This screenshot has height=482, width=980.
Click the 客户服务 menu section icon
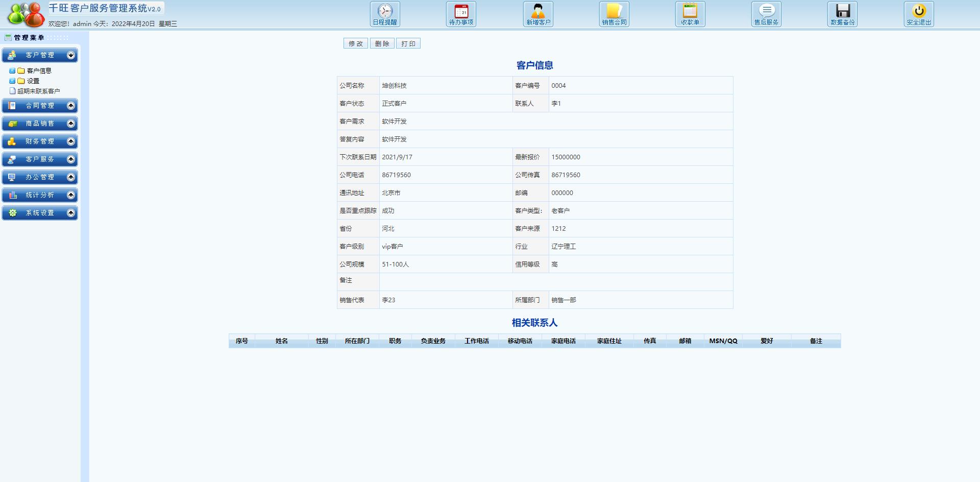coord(12,159)
